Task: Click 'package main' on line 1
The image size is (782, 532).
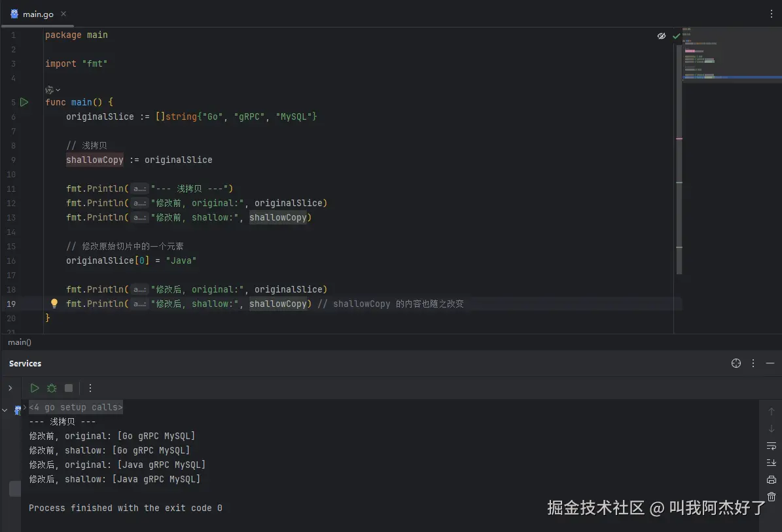Action: pyautogui.click(x=77, y=35)
